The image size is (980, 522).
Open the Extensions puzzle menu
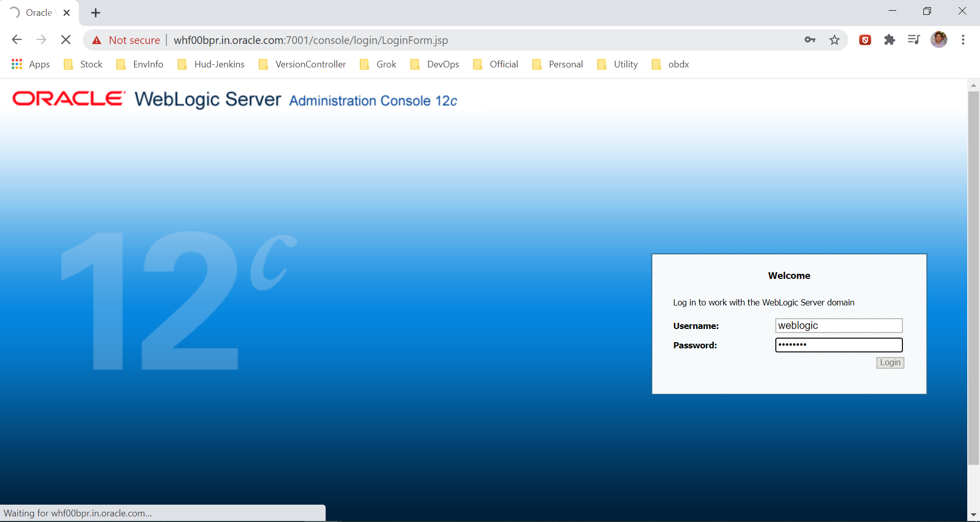890,40
